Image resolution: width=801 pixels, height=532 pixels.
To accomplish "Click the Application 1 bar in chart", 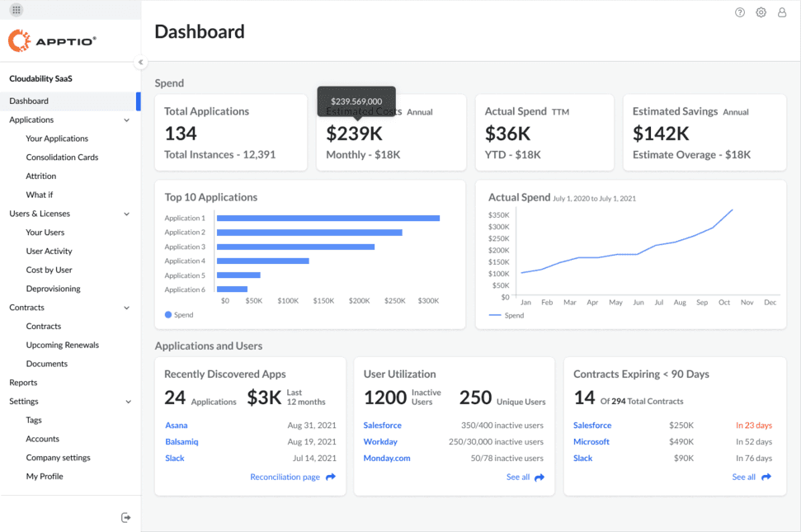I will (x=328, y=218).
